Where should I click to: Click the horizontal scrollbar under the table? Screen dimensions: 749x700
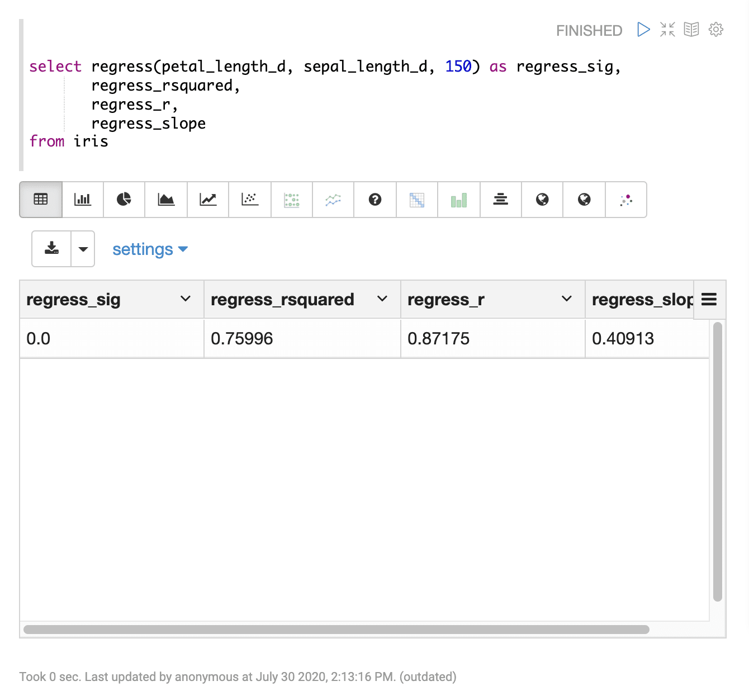pyautogui.click(x=336, y=630)
